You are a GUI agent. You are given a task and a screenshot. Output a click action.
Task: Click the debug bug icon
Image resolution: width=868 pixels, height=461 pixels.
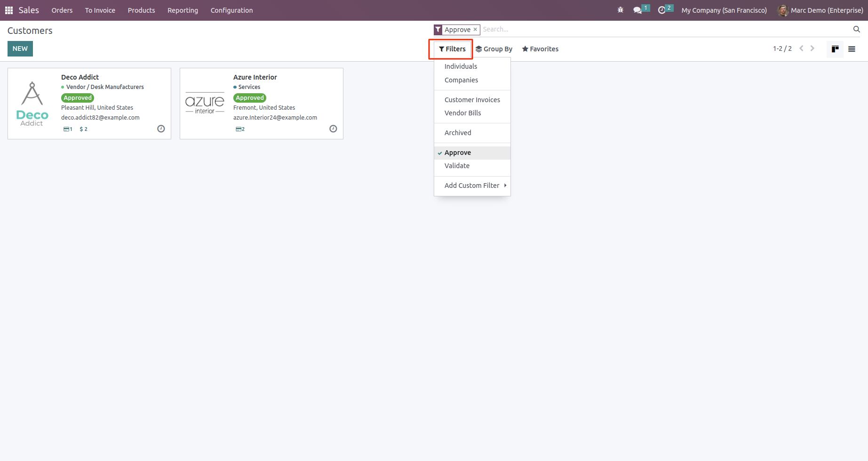pyautogui.click(x=621, y=10)
